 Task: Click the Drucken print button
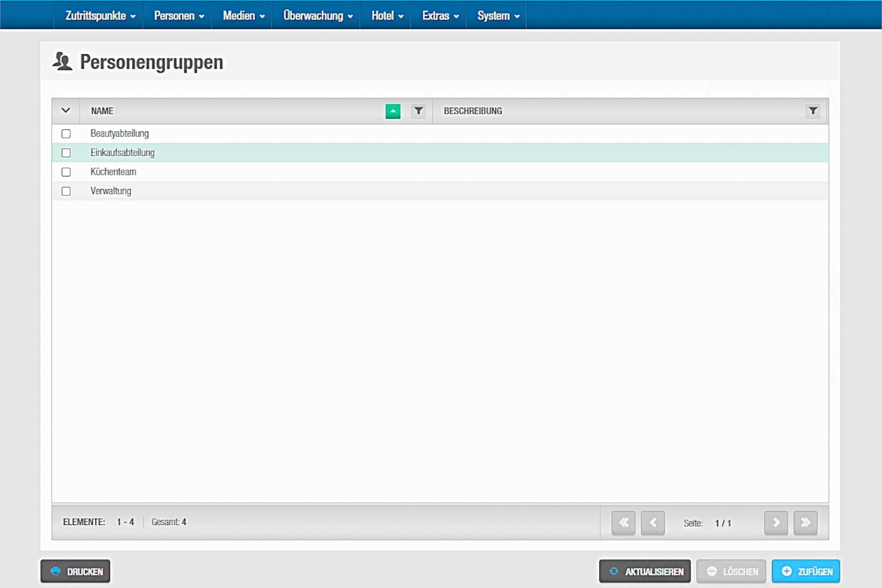76,571
